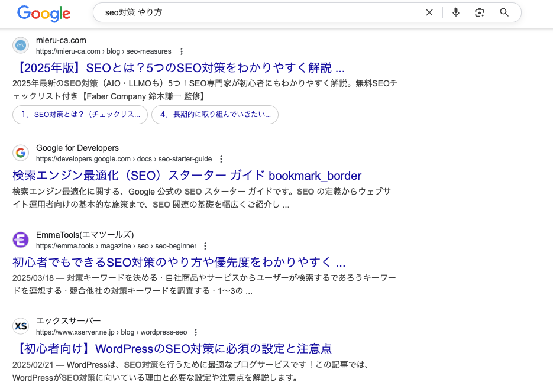Click the Google for Developers favicon
Image resolution: width=553 pixels, height=392 pixels.
coord(21,153)
